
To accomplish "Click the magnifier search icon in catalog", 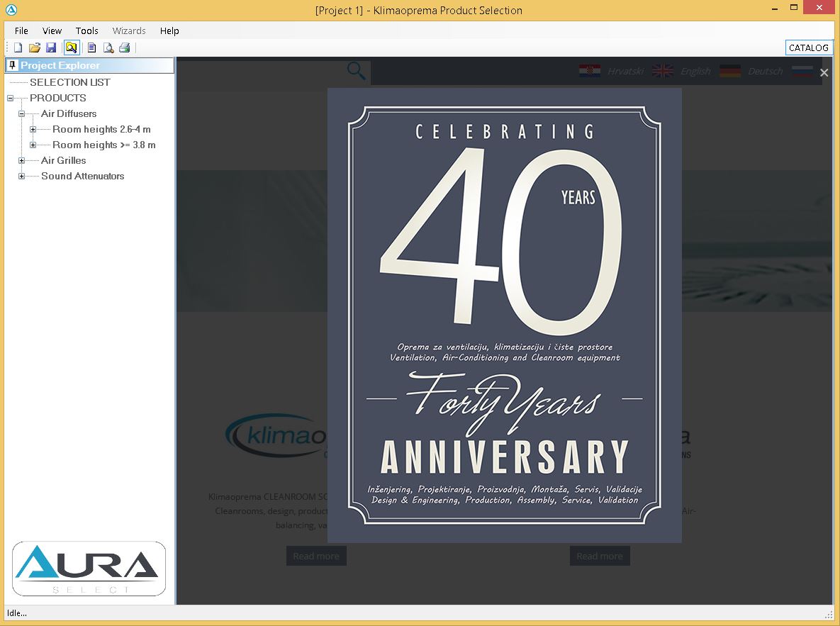I will coord(356,71).
